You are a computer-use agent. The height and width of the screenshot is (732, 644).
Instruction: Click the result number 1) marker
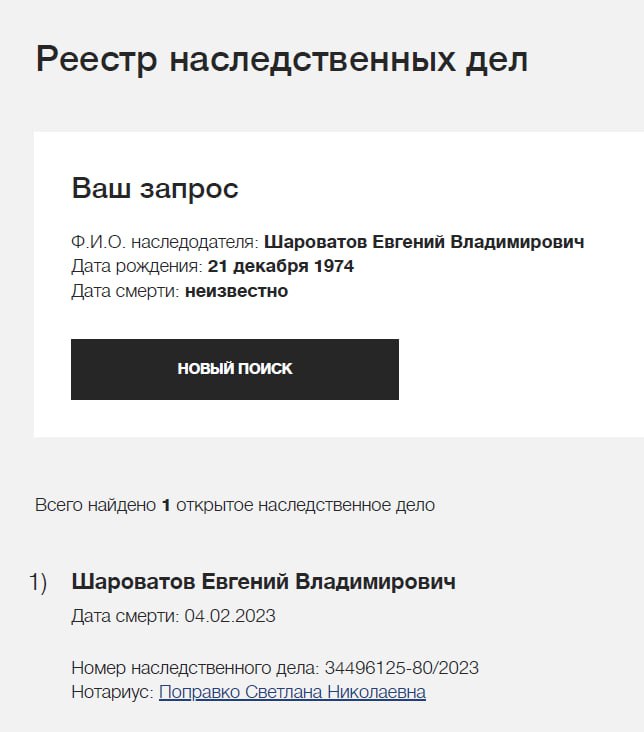pyautogui.click(x=38, y=582)
